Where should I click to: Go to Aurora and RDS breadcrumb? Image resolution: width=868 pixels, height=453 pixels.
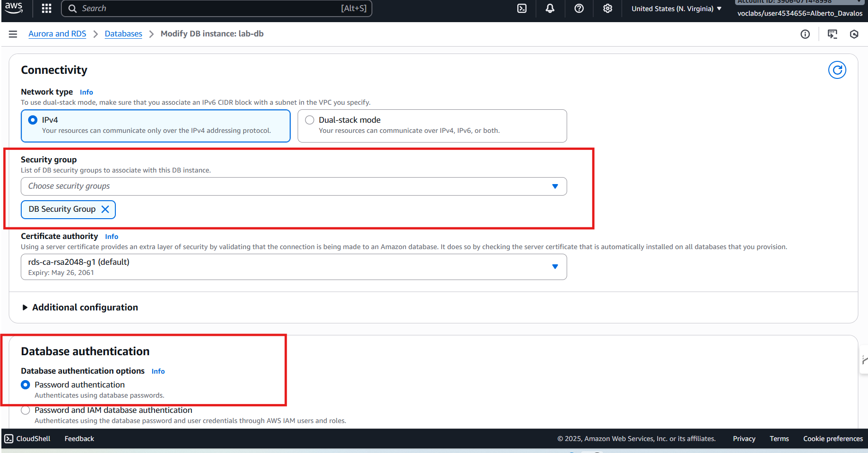(57, 34)
